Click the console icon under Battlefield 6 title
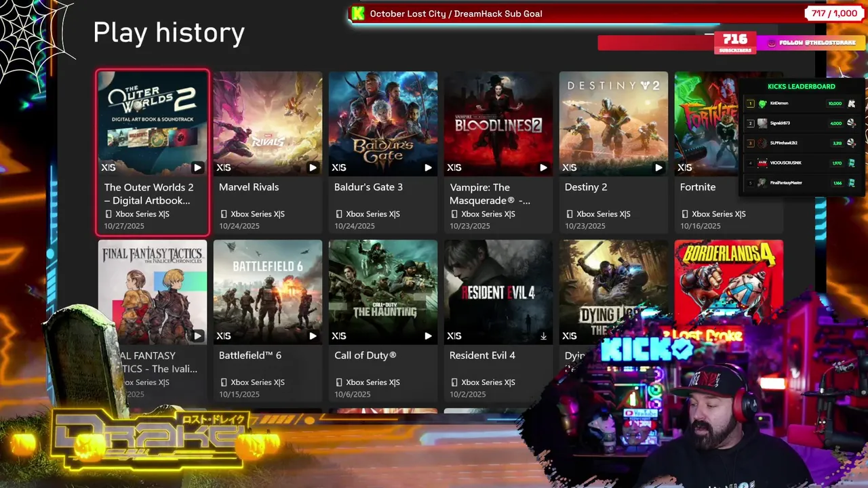Screen dimensions: 868x488 pyautogui.click(x=224, y=382)
